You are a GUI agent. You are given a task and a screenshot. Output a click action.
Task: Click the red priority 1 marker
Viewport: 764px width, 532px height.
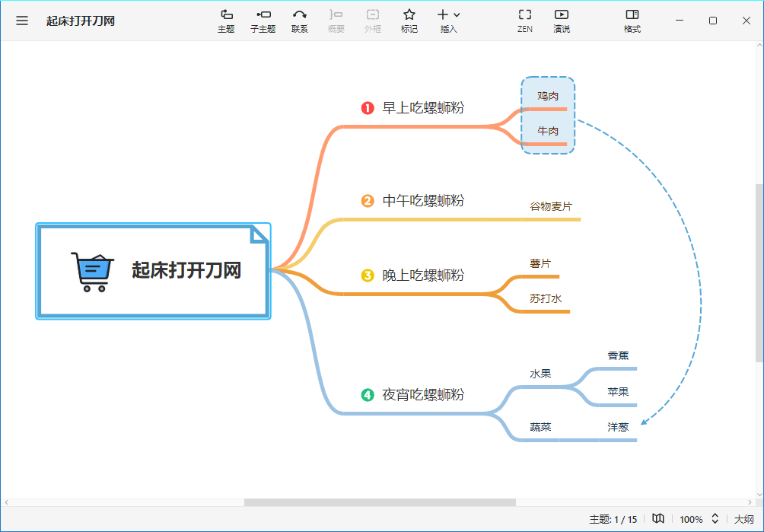click(368, 108)
